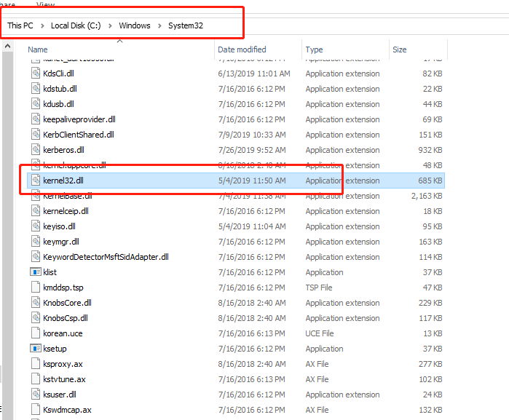Click the kstvtune.ax file icon

pos(36,379)
